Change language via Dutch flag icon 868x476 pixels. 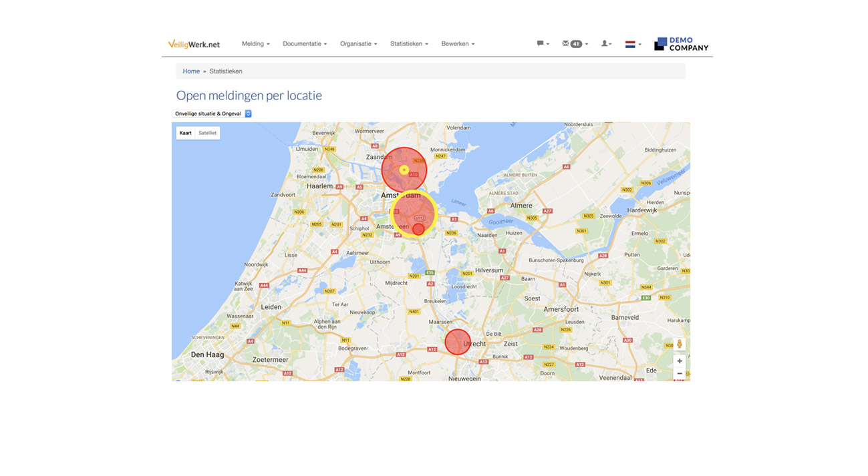(x=632, y=45)
